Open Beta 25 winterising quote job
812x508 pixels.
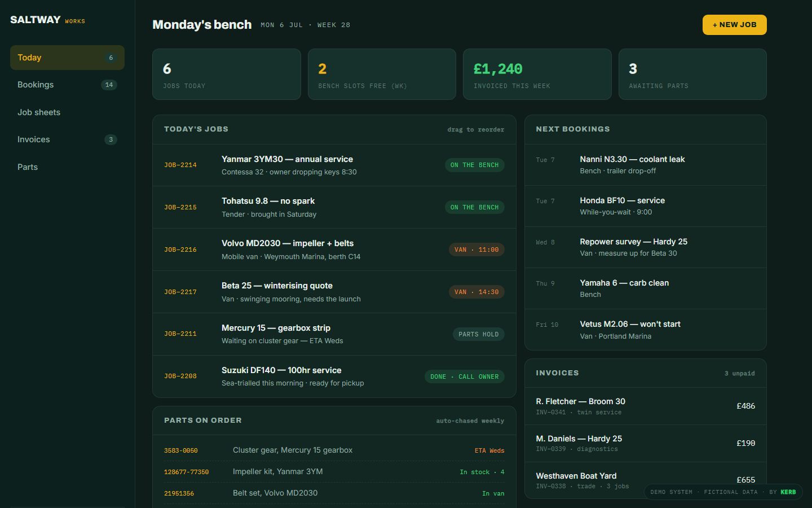(x=334, y=292)
